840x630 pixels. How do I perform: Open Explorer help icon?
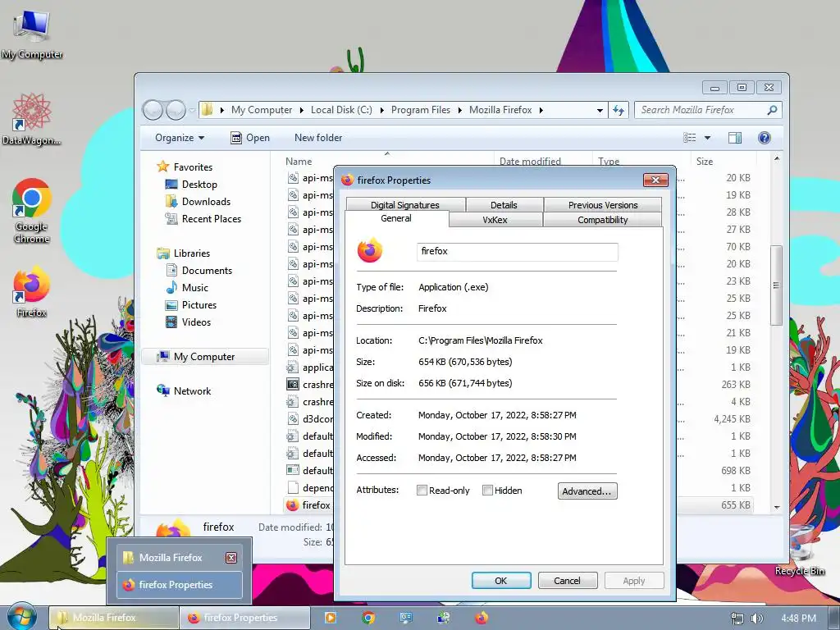[x=765, y=138]
